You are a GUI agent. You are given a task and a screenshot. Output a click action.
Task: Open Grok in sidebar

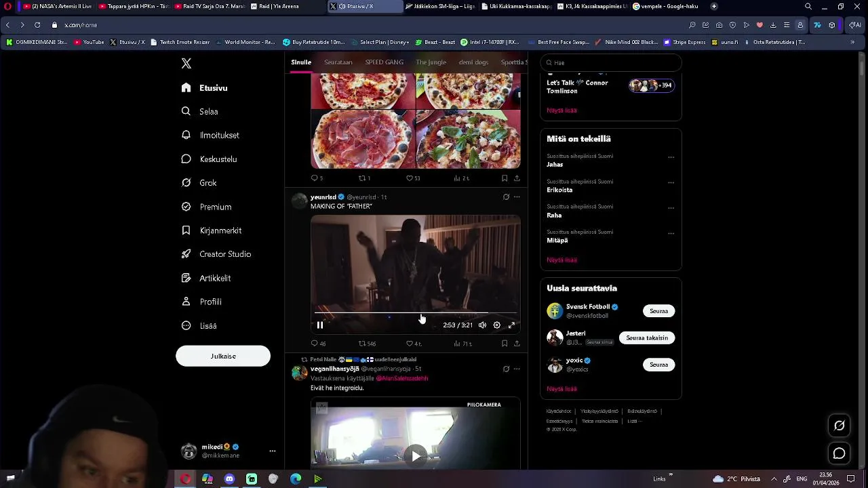[x=199, y=183]
